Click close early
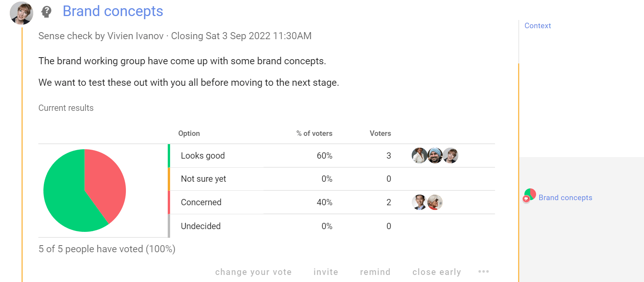644x282 pixels. [437, 272]
